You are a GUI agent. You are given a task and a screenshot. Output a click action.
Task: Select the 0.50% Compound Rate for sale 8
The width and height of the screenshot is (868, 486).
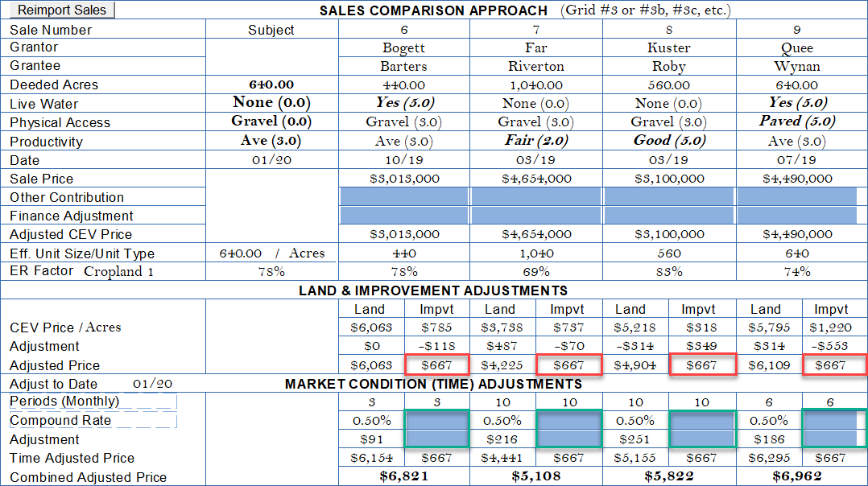635,421
